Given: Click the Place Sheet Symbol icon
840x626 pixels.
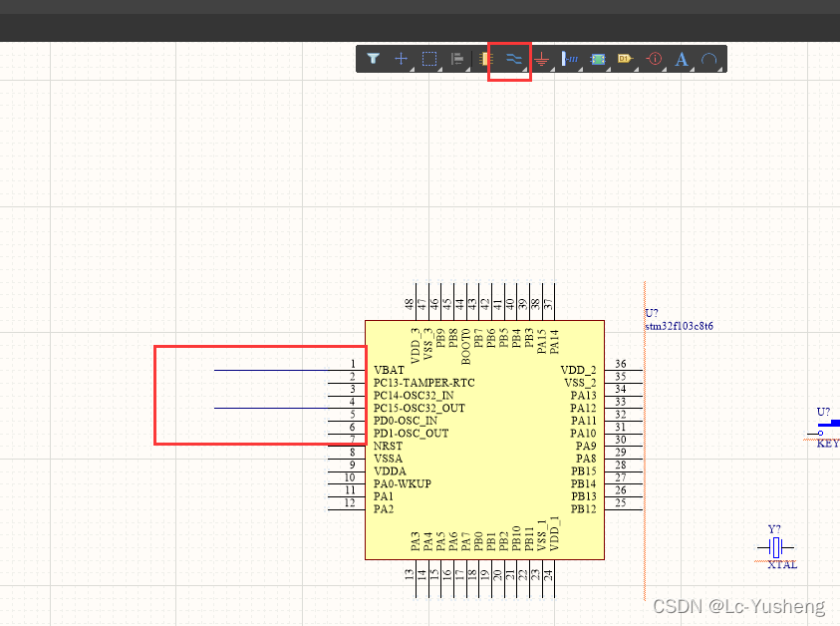Looking at the screenshot, I should click(x=598, y=59).
